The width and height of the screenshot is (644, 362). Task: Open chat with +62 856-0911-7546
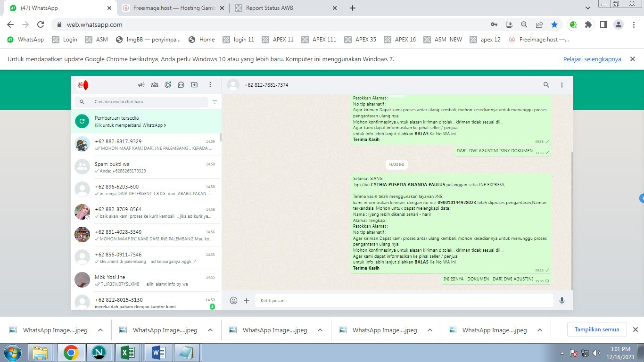click(x=146, y=257)
